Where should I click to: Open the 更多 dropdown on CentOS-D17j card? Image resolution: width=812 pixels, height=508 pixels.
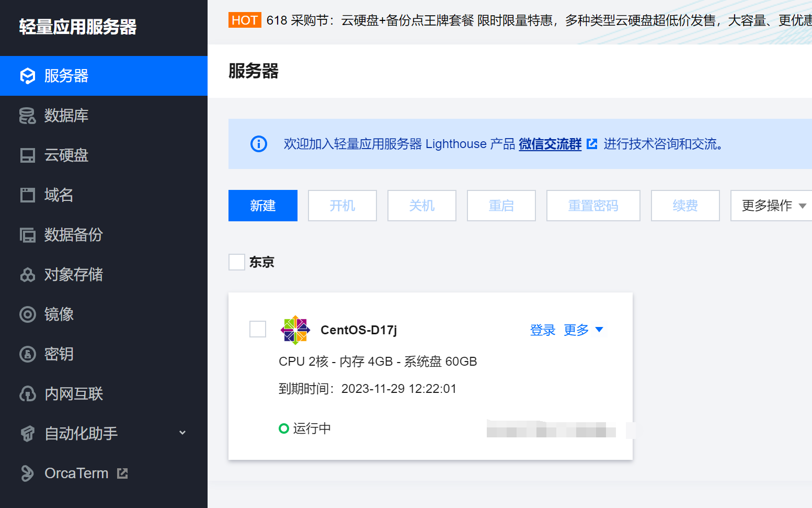pyautogui.click(x=584, y=330)
